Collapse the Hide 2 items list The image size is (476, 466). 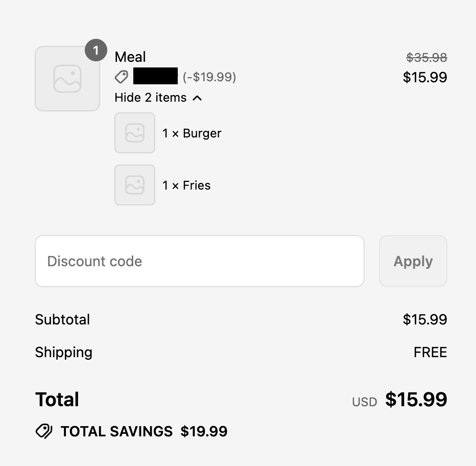coord(151,98)
